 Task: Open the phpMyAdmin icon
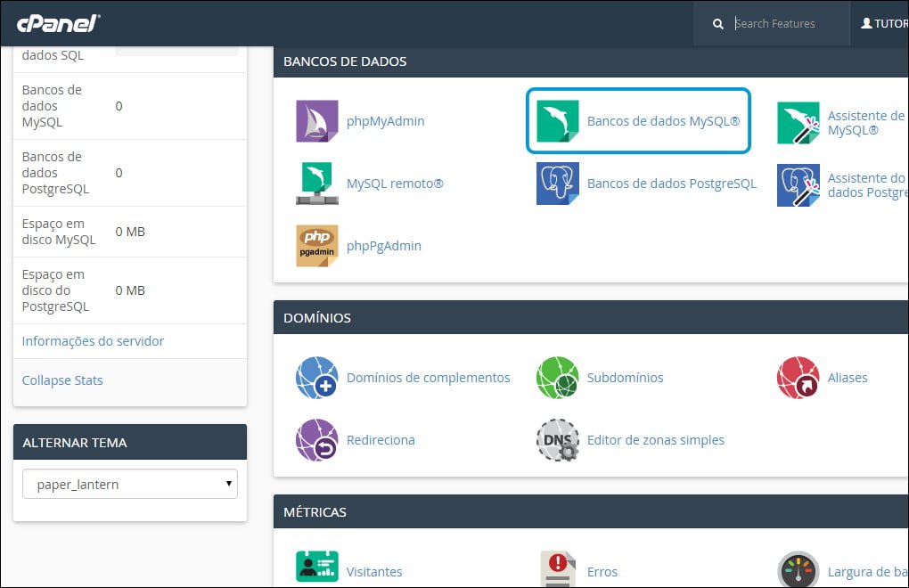(317, 121)
